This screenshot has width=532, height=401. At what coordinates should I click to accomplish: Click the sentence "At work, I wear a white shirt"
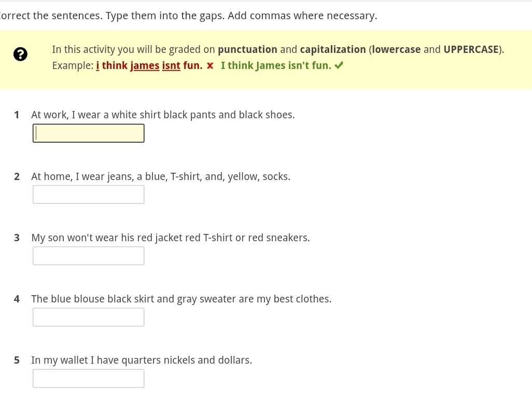[163, 115]
